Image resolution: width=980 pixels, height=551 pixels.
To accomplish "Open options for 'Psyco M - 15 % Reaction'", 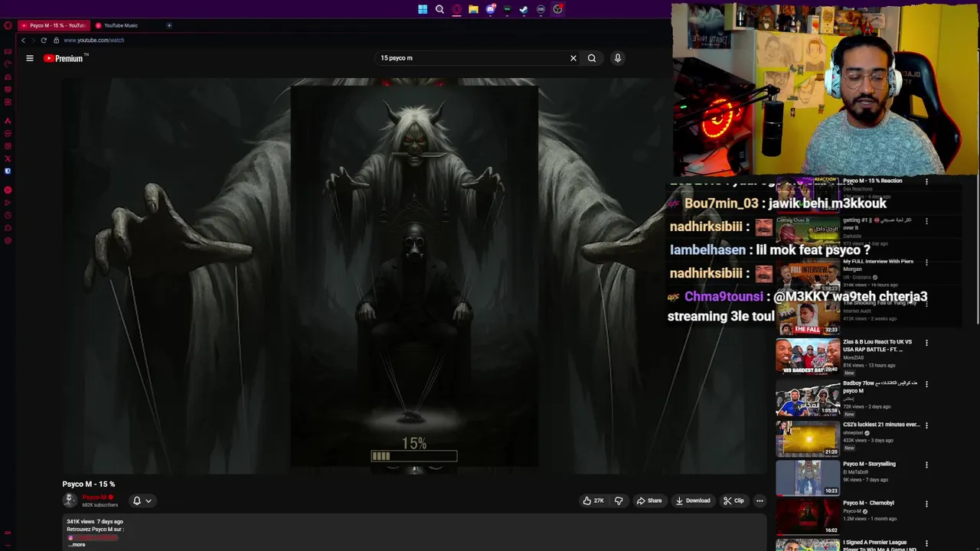I will point(926,181).
